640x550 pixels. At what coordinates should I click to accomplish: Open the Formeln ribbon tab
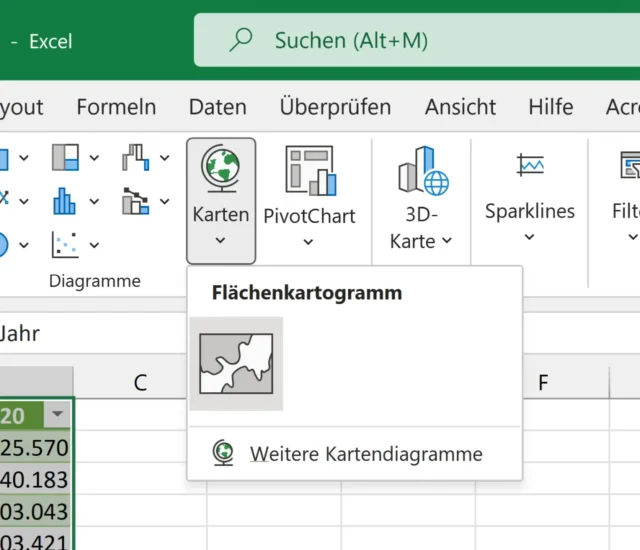point(116,106)
